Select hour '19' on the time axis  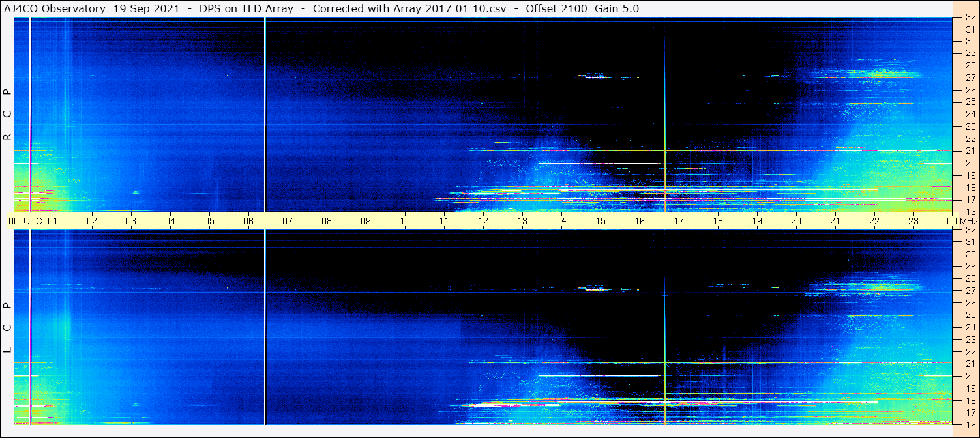coord(757,221)
